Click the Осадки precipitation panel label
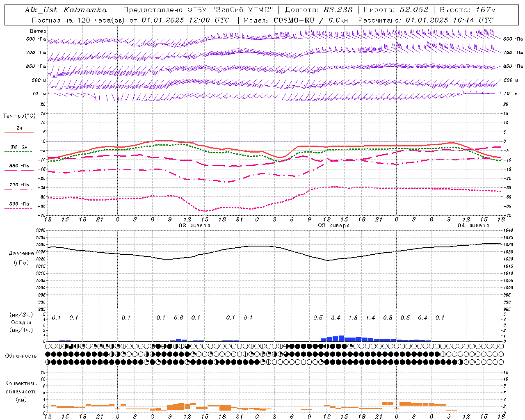Screen dimensions: 525x420 pyautogui.click(x=21, y=322)
